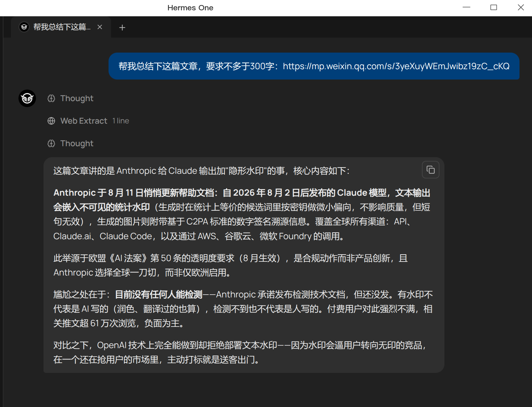Click the user message bubble 帮我总结下这篇文章

(314, 66)
